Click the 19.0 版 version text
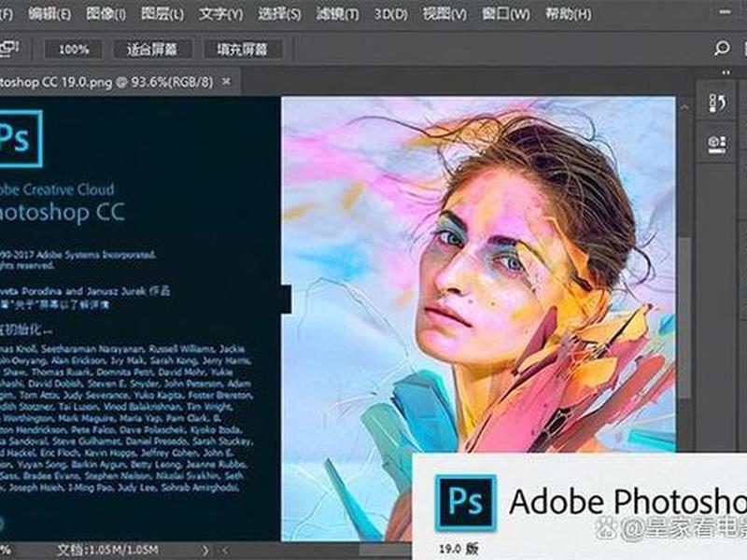This screenshot has height=560, width=747. click(458, 549)
